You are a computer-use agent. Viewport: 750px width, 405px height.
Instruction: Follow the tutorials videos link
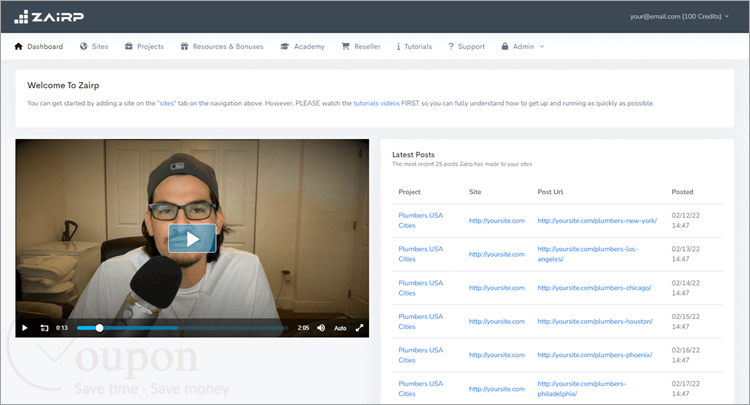tap(376, 103)
